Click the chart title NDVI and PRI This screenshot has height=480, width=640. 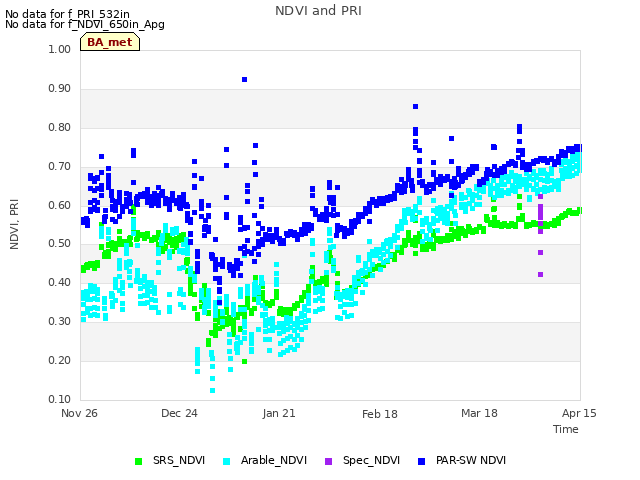tap(318, 11)
